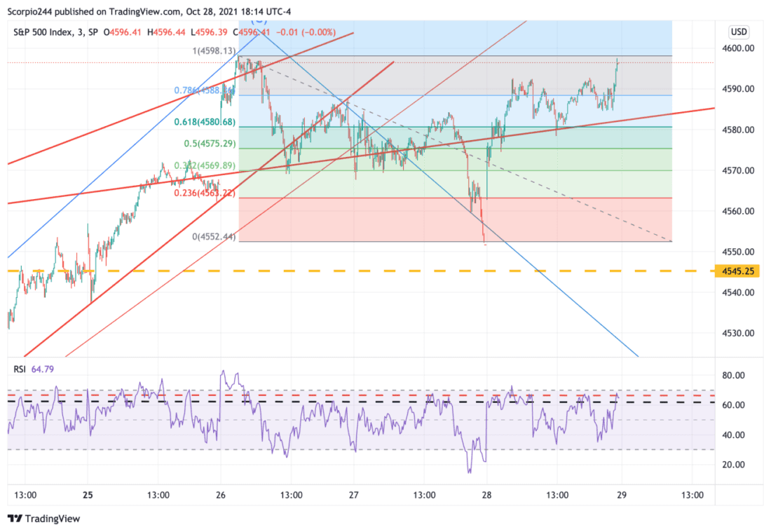Click the date label 29 on time axis
Viewport: 771px width, 532px height.
click(622, 495)
